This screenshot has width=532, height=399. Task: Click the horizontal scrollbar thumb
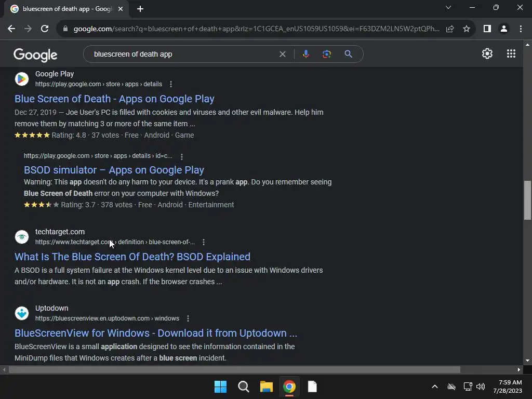click(x=234, y=370)
